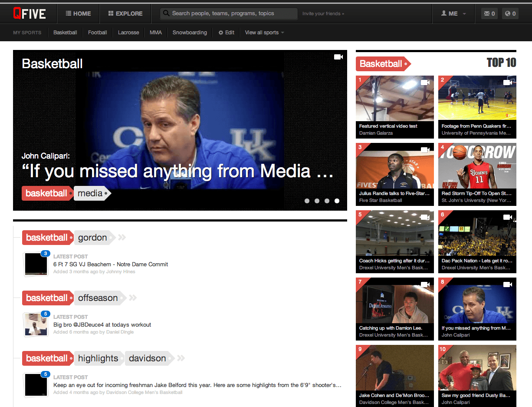The height and width of the screenshot is (407, 532).
Task: Click avatar with badge 3 beside VJ Beachem post
Action: (36, 264)
